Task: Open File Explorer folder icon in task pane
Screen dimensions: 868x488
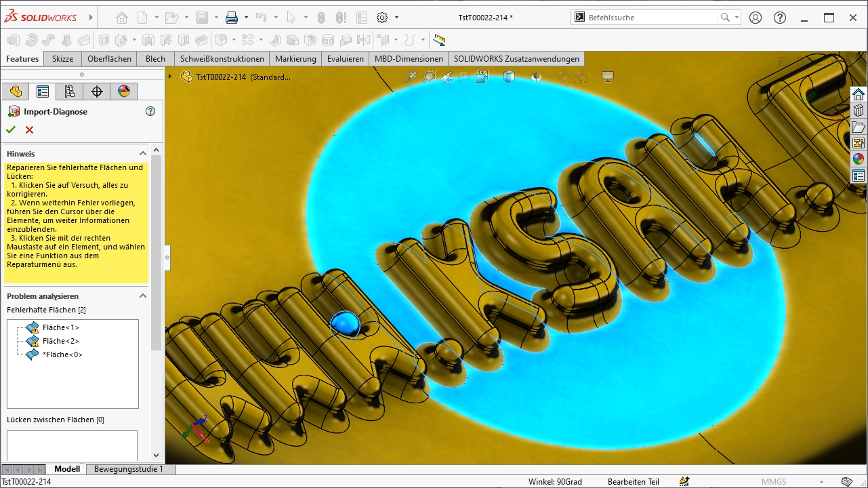Action: point(859,127)
